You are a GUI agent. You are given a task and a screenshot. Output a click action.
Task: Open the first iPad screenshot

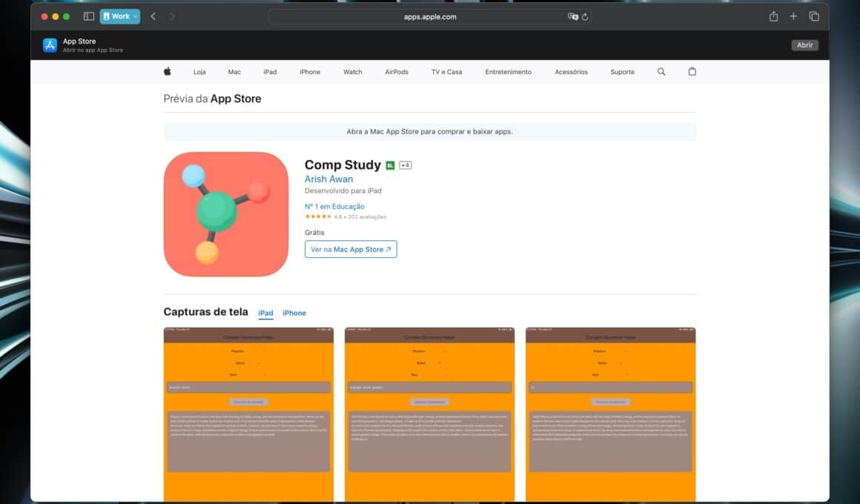coord(248,414)
